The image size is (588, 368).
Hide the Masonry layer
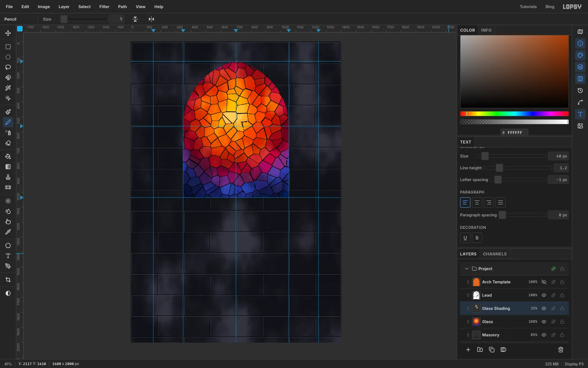pyautogui.click(x=544, y=335)
